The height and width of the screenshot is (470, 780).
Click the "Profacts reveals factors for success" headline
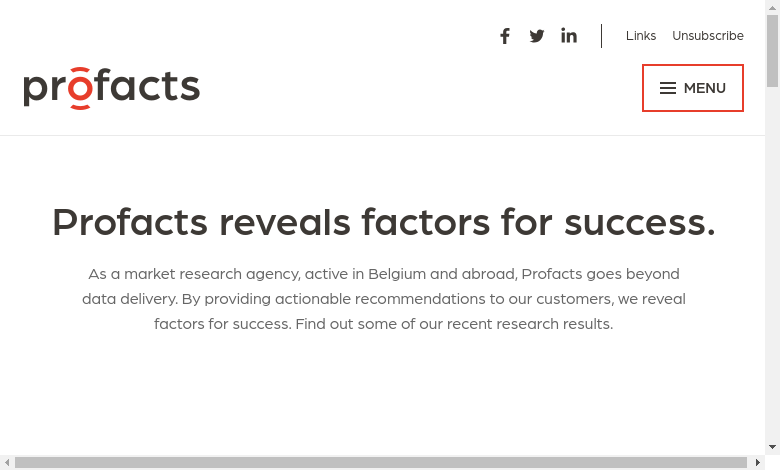384,221
